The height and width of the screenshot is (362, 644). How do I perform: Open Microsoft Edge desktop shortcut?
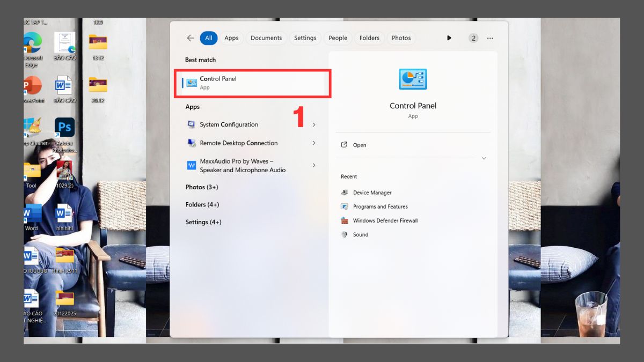click(31, 49)
